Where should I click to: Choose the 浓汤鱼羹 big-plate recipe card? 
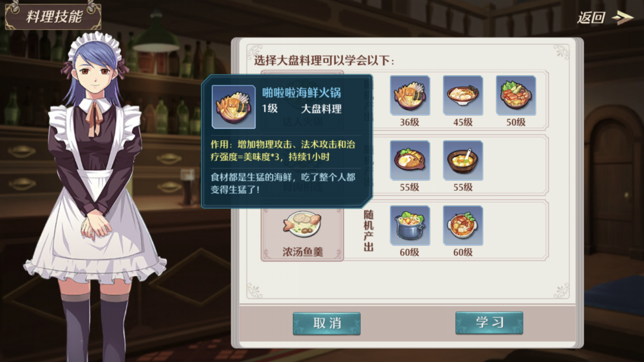point(302,232)
